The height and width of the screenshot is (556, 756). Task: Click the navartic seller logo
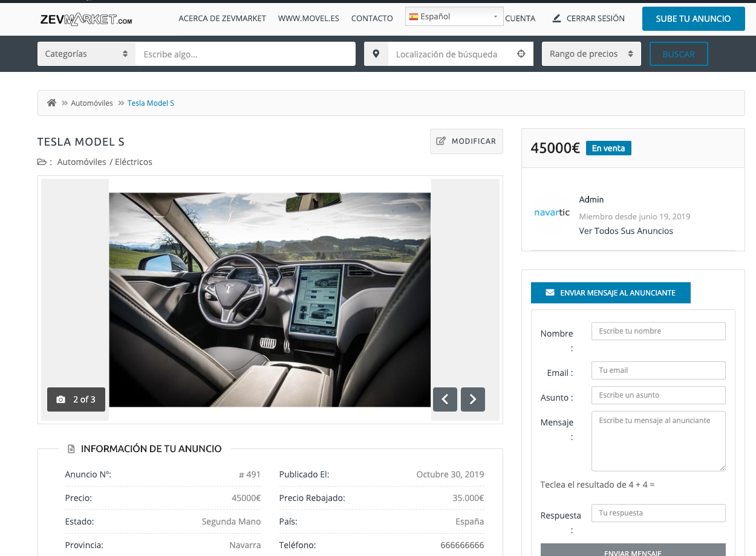point(552,212)
